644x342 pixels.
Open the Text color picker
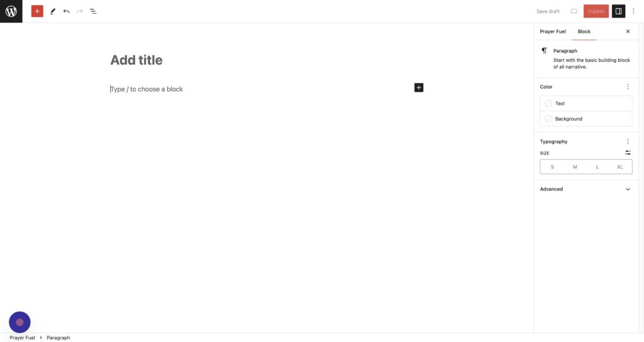pos(586,104)
